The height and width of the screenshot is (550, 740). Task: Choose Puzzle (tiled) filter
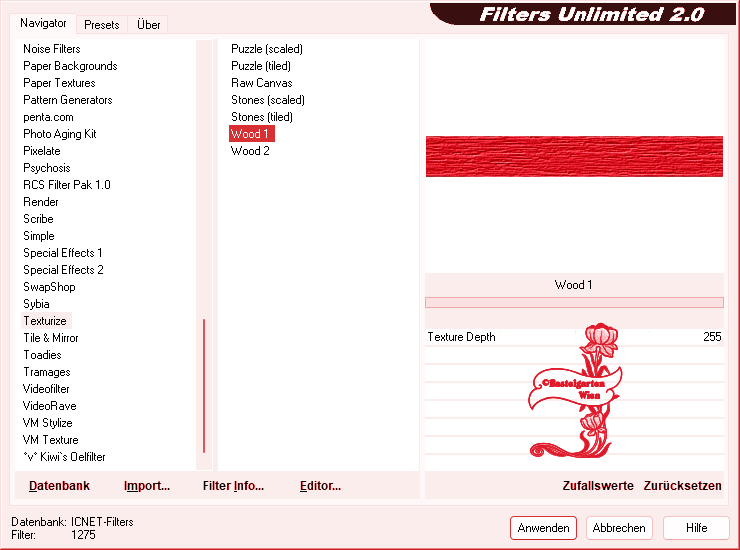tap(261, 66)
